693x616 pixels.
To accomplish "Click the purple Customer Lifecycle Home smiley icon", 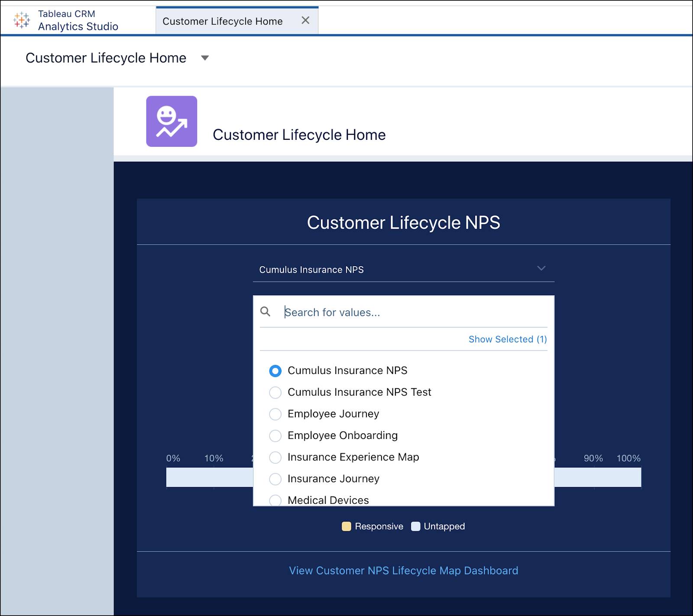I will click(171, 122).
